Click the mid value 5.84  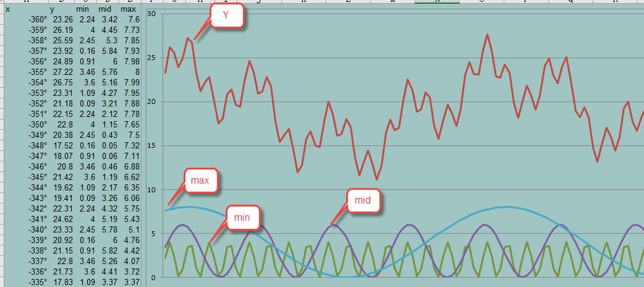point(110,51)
